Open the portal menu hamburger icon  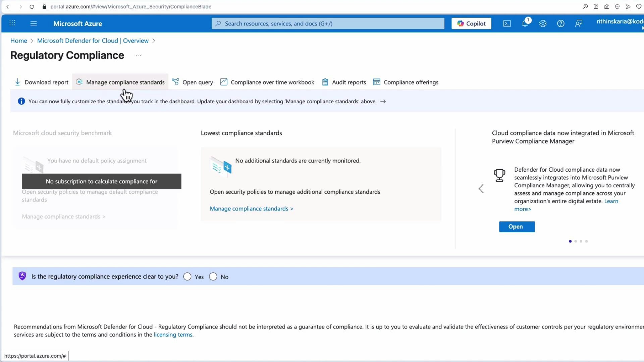coord(34,23)
